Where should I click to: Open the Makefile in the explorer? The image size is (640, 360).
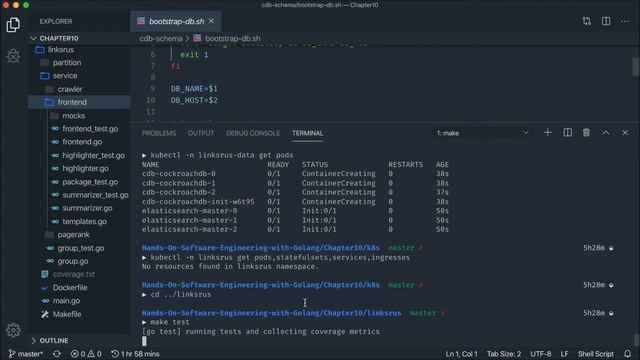(67, 314)
